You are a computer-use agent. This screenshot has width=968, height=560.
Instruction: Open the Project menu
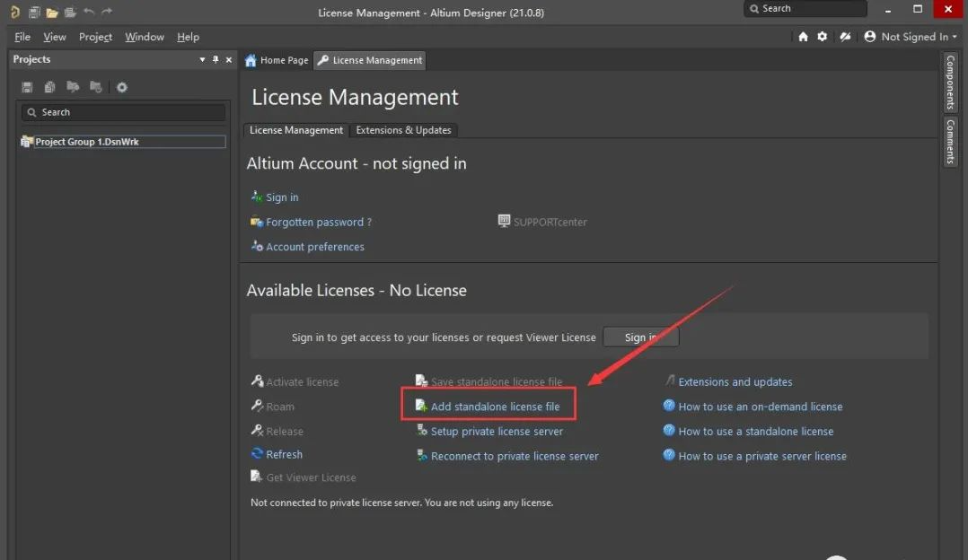tap(95, 37)
